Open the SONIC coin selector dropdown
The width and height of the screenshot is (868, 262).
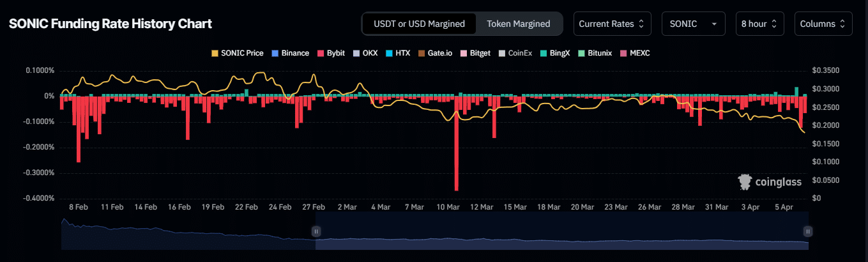pyautogui.click(x=693, y=24)
